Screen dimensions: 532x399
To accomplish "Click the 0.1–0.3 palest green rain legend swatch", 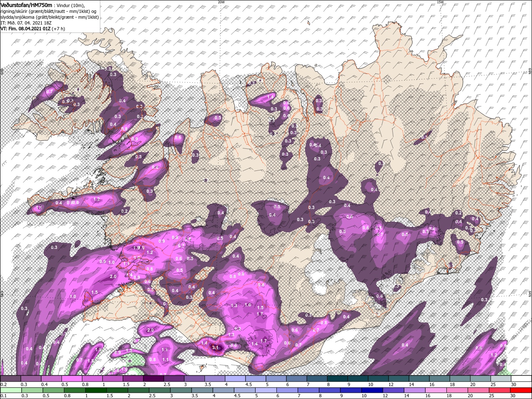I will 10,390.
